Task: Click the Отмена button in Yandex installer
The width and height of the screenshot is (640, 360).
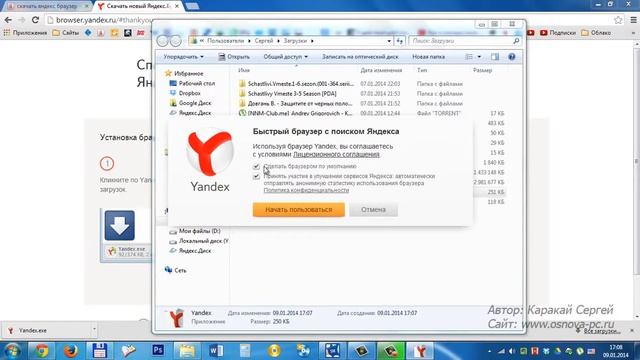Action: click(x=373, y=209)
